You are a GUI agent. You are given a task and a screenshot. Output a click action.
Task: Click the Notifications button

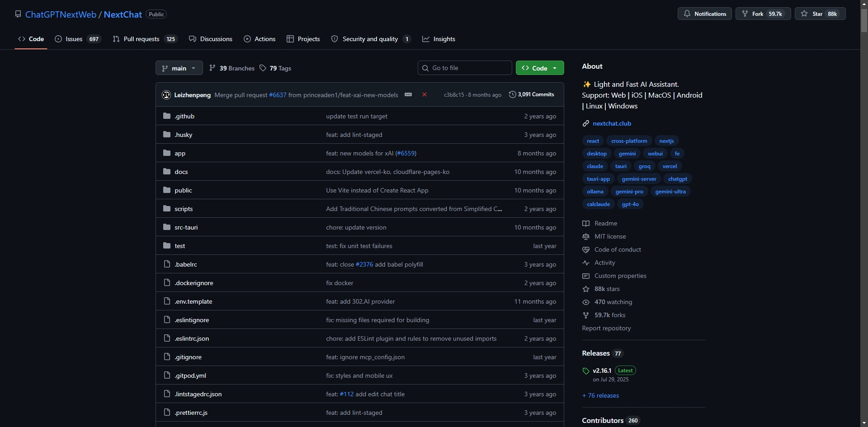(704, 14)
